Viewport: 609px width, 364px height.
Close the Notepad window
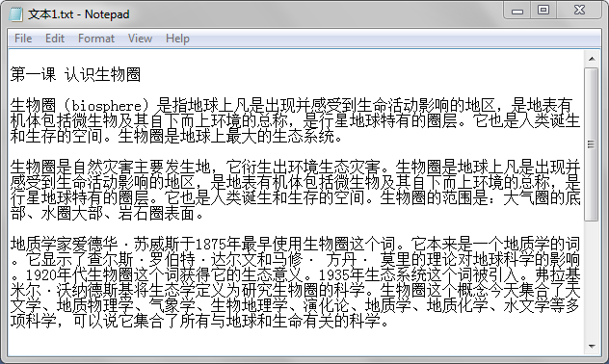coord(579,10)
